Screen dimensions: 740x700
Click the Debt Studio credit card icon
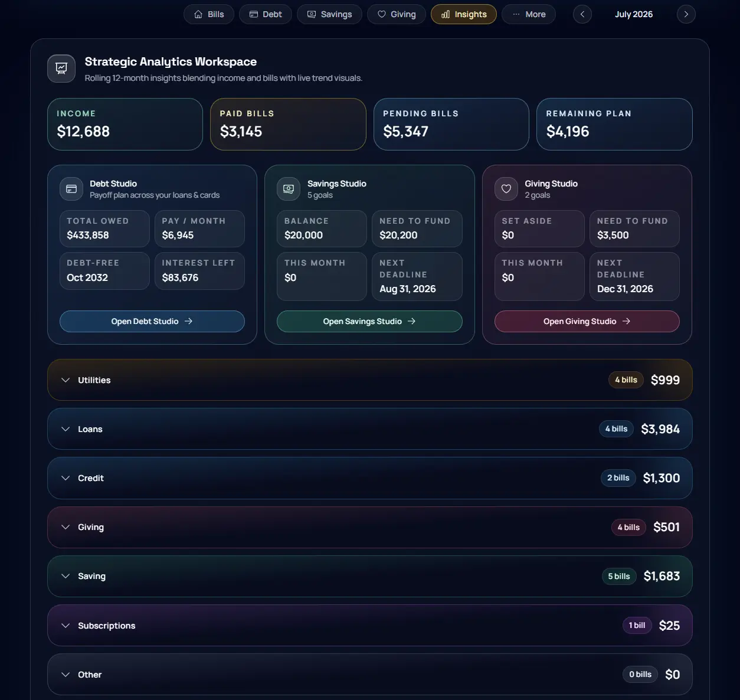click(71, 189)
